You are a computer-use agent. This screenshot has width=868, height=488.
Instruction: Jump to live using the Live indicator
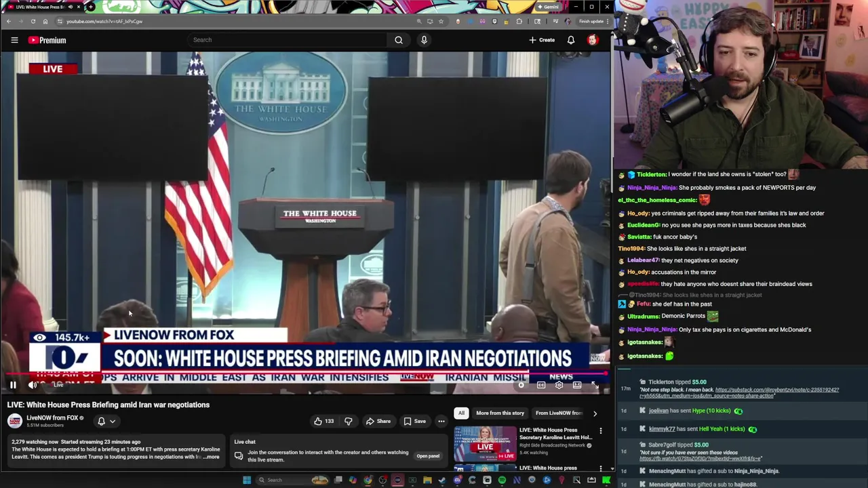[58, 385]
